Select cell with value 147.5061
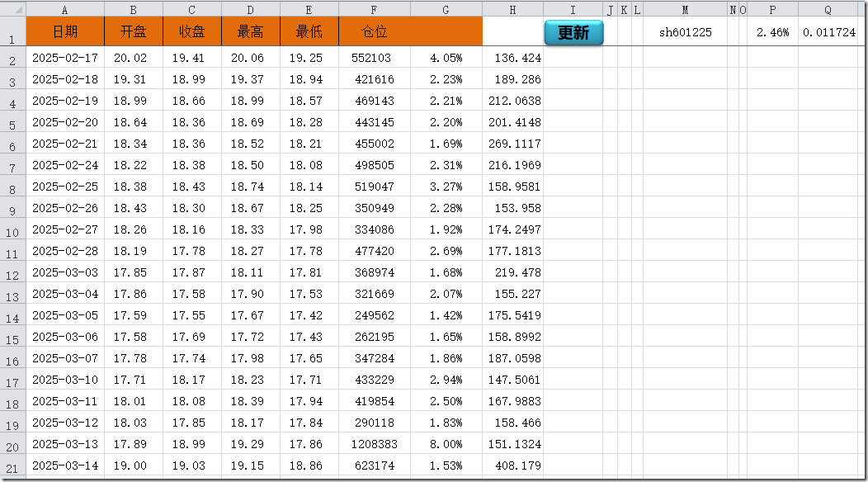868x482 pixels. (512, 380)
